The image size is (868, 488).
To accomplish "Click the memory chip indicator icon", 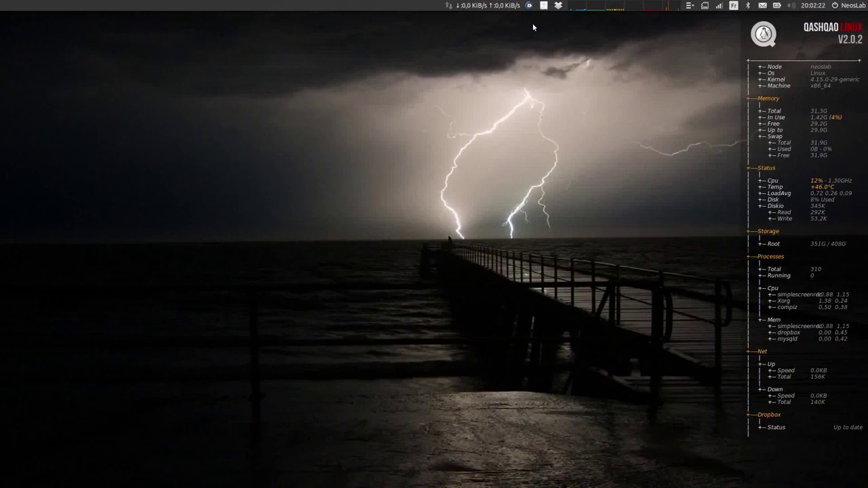I will point(705,5).
